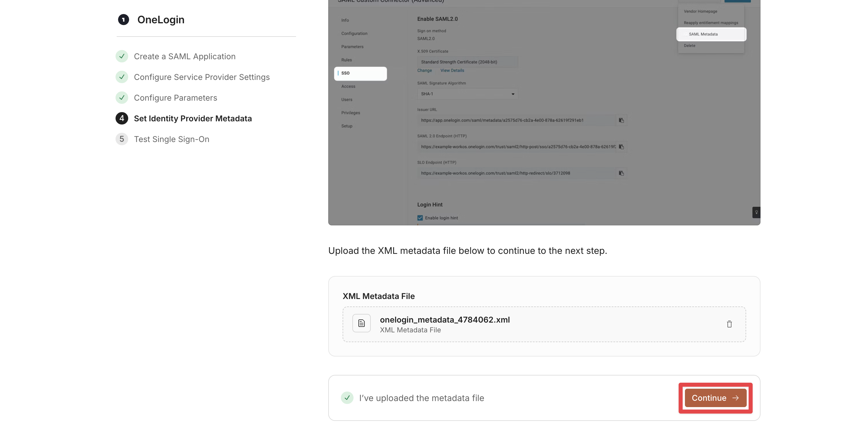Go to the Configure Parameters step
The image size is (868, 437).
pyautogui.click(x=175, y=98)
